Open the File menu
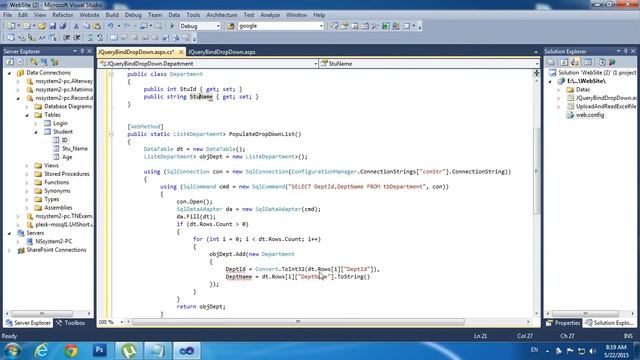Image resolution: width=640 pixels, height=360 pixels. pos(7,15)
